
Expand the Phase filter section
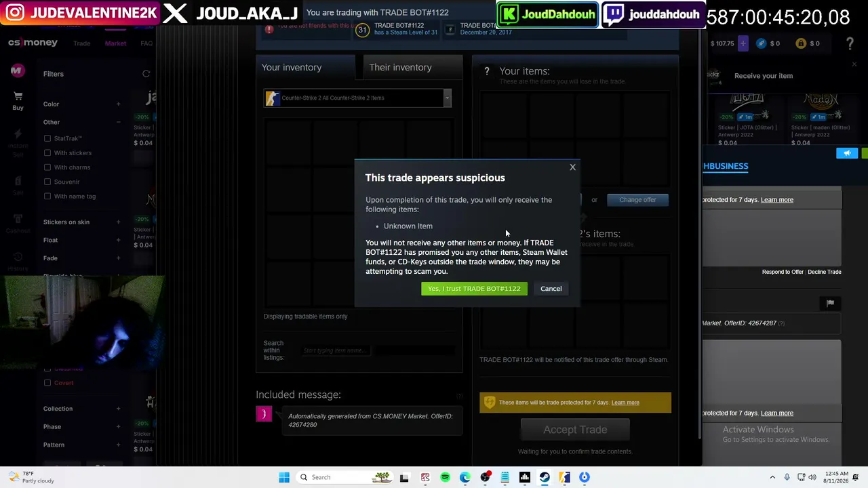click(x=118, y=427)
